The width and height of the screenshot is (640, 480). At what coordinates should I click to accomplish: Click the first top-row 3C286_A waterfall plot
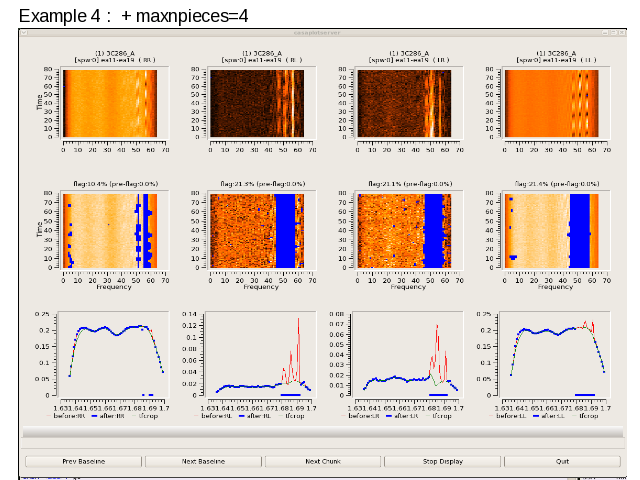click(110, 103)
